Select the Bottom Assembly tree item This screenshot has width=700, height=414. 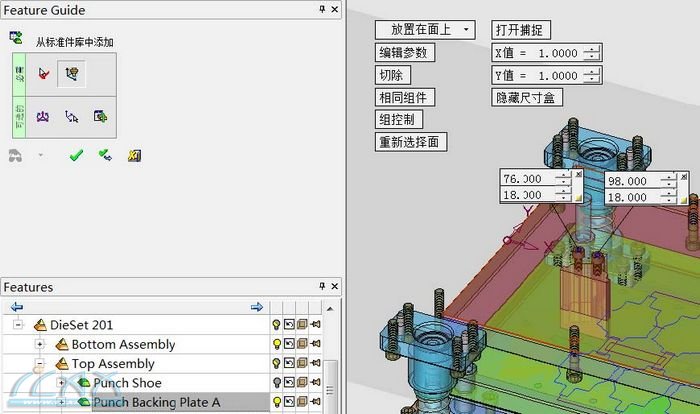coord(123,344)
